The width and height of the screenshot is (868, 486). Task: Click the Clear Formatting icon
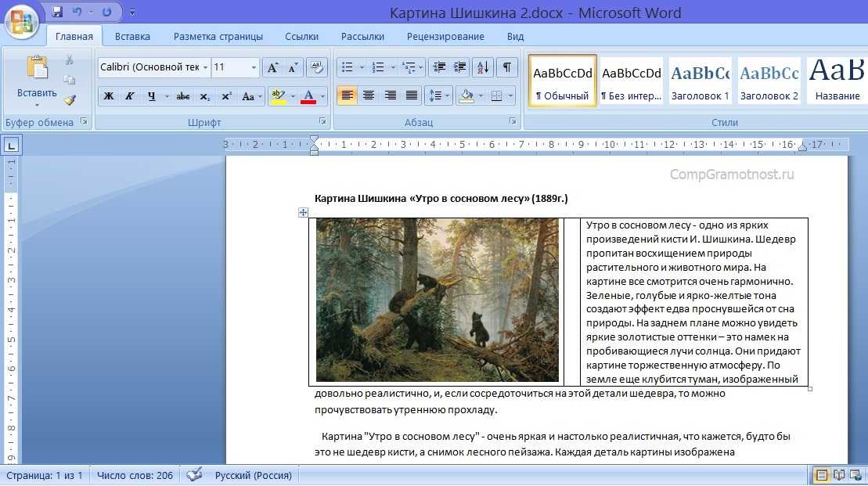[x=316, y=67]
